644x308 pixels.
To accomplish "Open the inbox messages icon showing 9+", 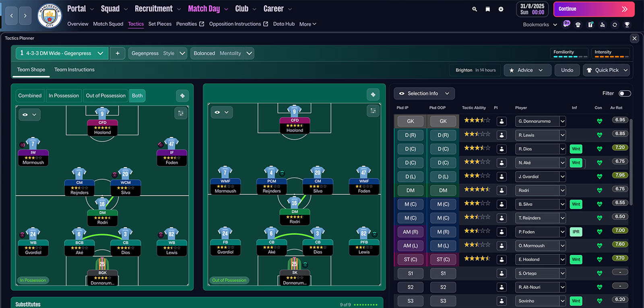I will tap(566, 24).
